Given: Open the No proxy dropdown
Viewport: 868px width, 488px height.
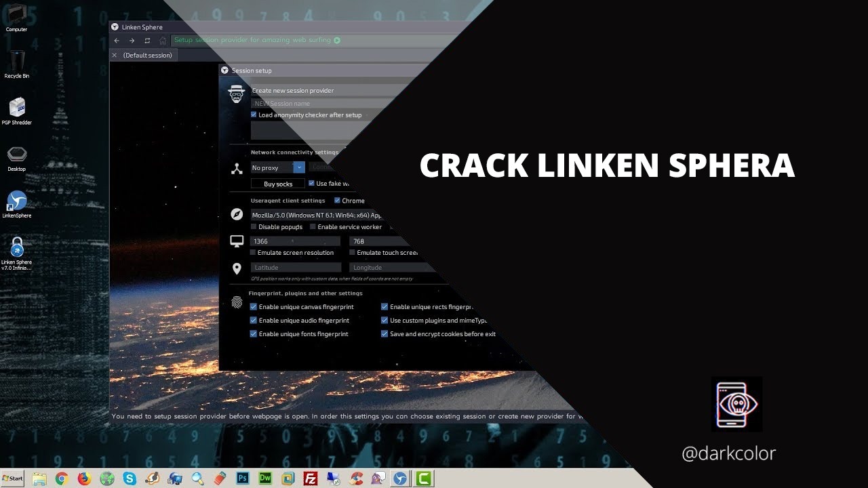Looking at the screenshot, I should coord(278,167).
